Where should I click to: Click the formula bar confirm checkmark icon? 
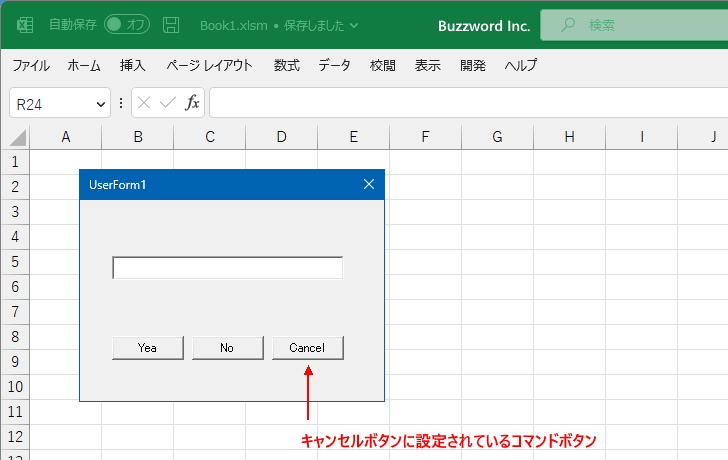point(168,103)
